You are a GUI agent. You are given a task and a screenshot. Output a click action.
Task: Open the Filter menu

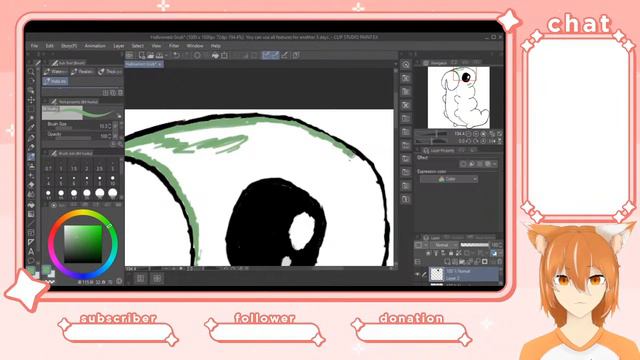coord(174,46)
